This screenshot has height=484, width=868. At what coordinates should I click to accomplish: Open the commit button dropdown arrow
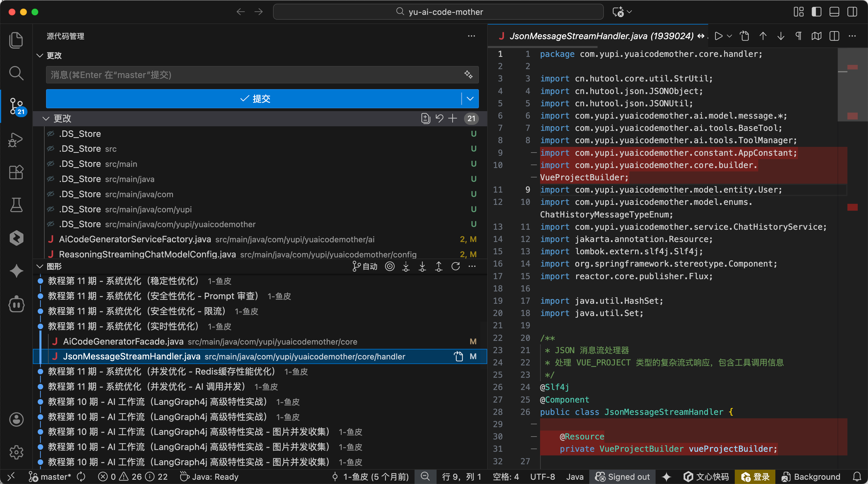tap(470, 99)
